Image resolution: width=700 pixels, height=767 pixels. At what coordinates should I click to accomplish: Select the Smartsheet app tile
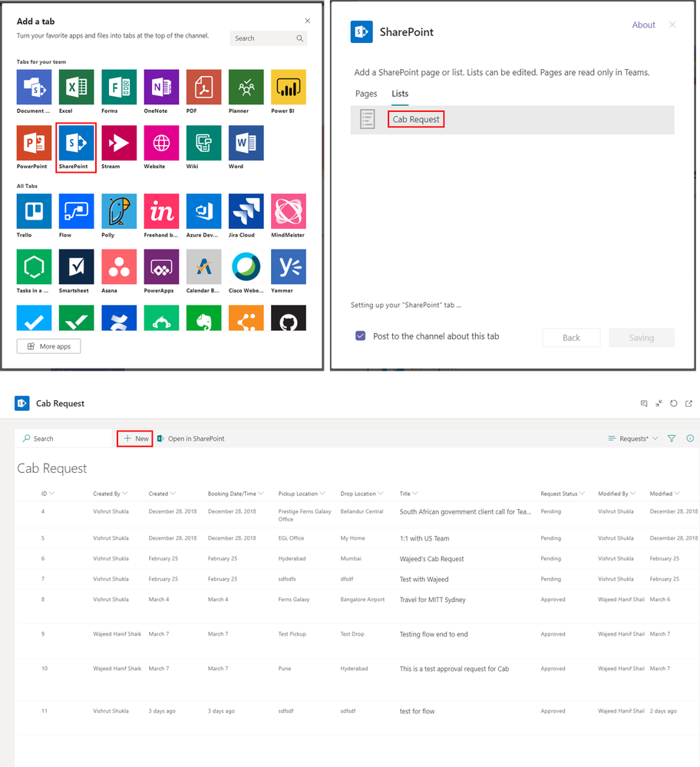[x=76, y=267]
